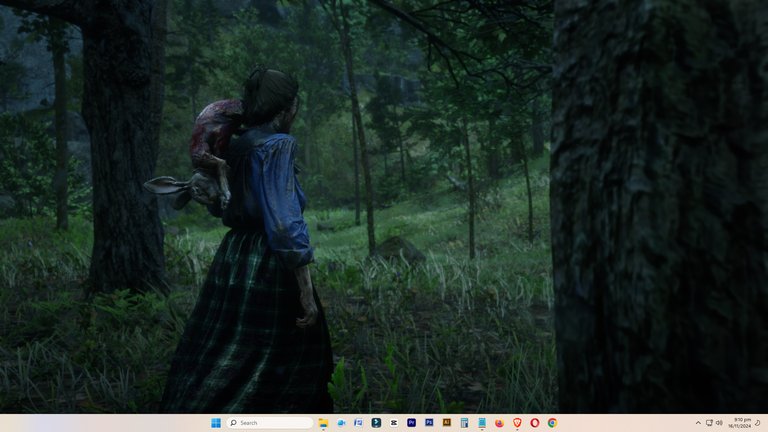Show hidden system tray icons chevron
This screenshot has width=768, height=432.
click(x=698, y=423)
